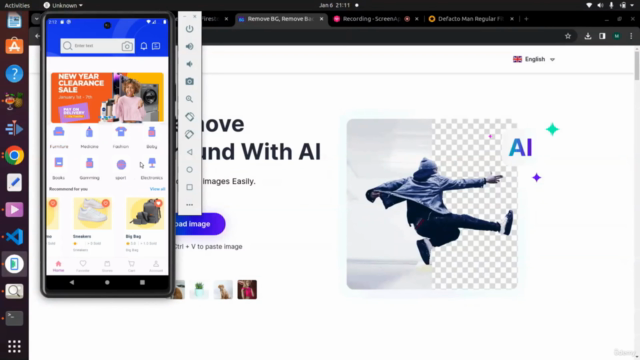The width and height of the screenshot is (640, 360).
Task: Open Sneakers product image
Action: (92, 213)
